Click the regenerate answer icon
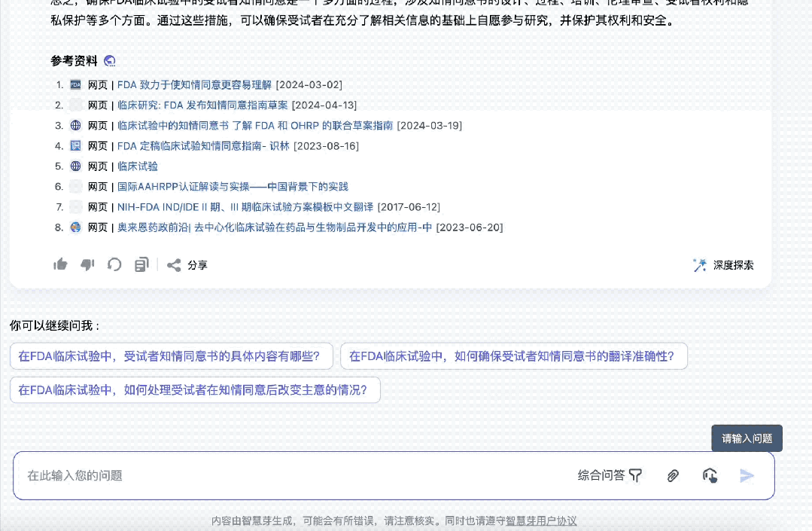 pos(114,264)
